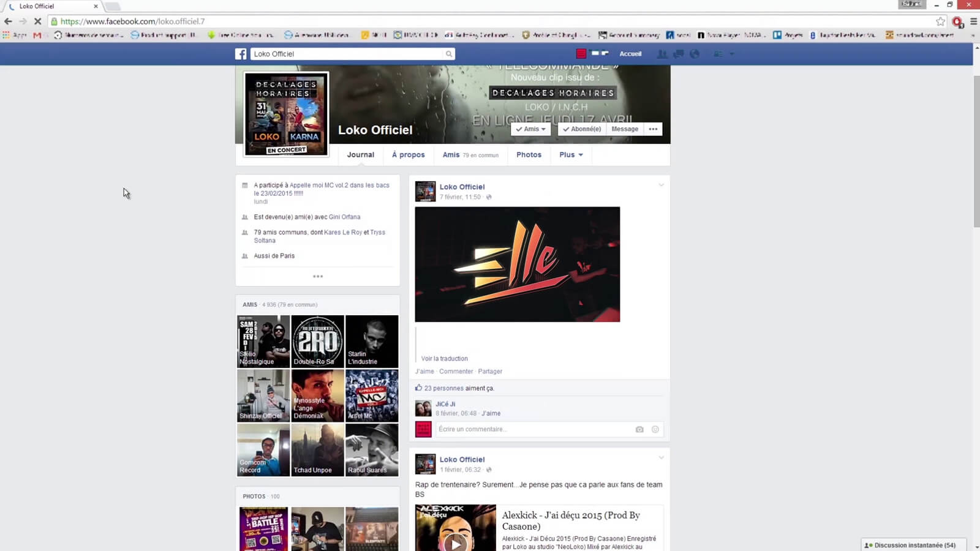
Task: Open Loko Officiel profile picture
Action: pos(287,114)
